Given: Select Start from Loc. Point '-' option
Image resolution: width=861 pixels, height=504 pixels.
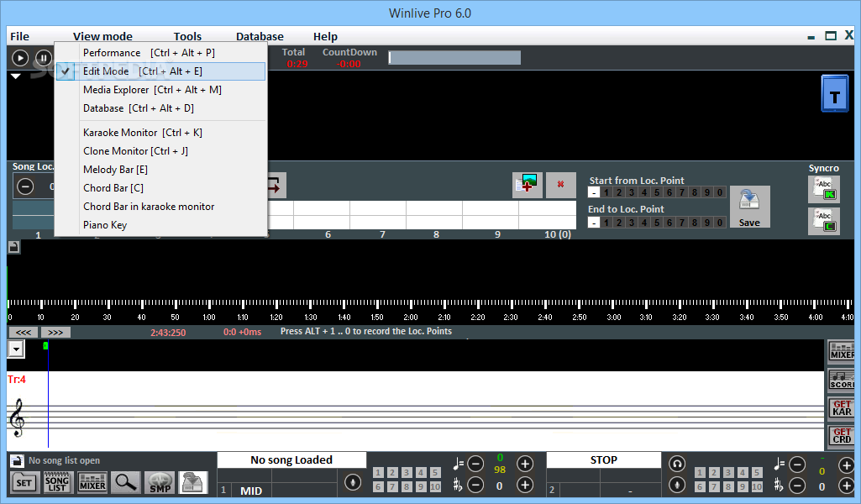Looking at the screenshot, I should click(594, 192).
